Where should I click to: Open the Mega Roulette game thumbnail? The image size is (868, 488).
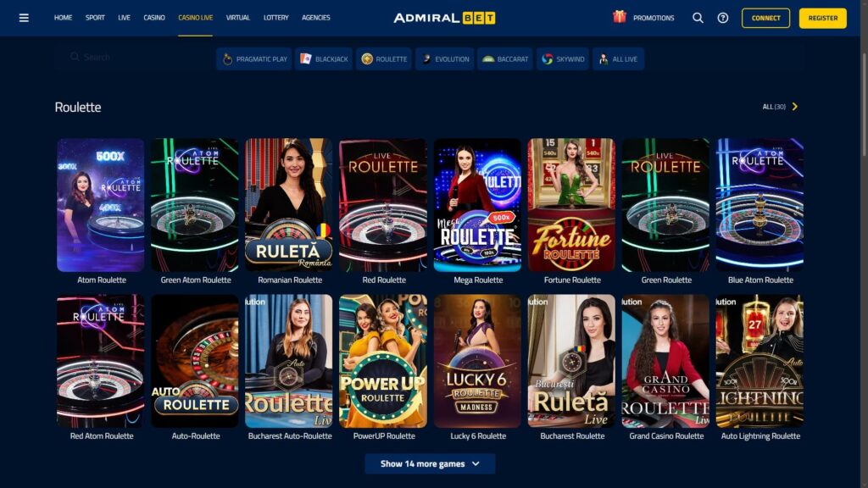coord(478,205)
